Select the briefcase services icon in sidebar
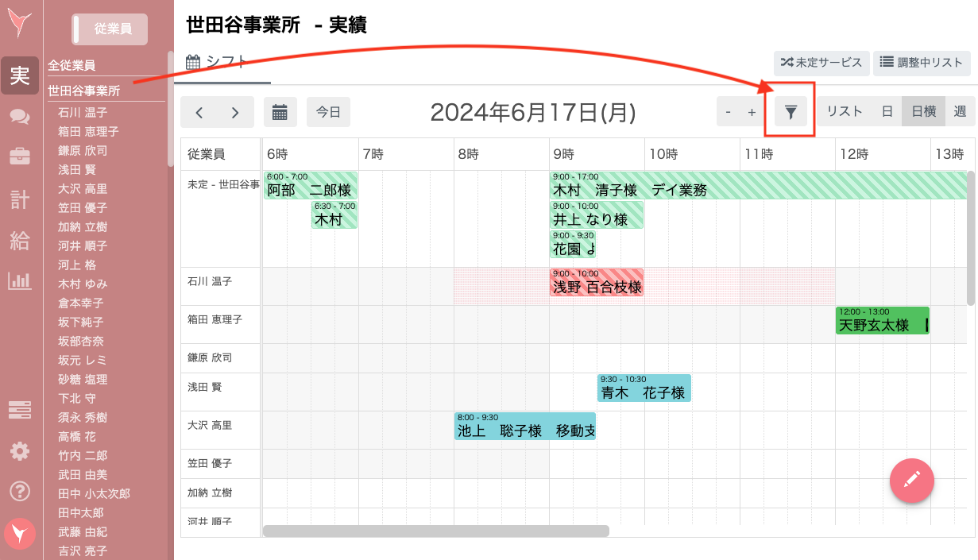The height and width of the screenshot is (560, 978). [x=20, y=155]
